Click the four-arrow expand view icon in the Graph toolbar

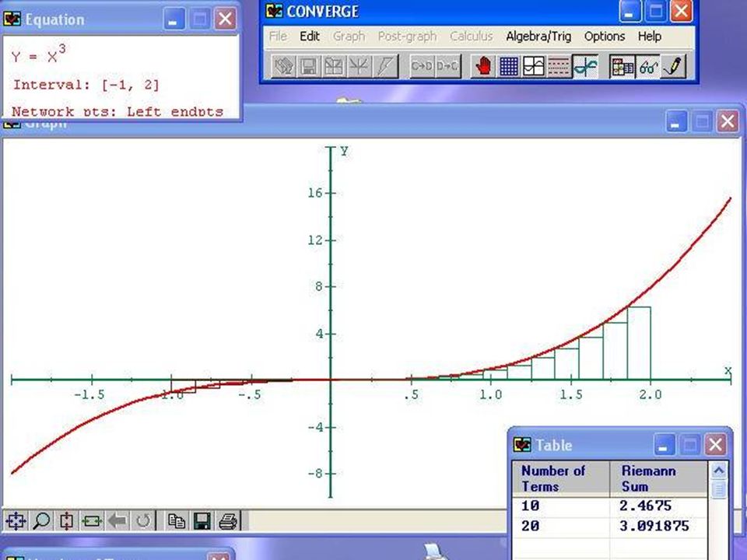[16, 521]
